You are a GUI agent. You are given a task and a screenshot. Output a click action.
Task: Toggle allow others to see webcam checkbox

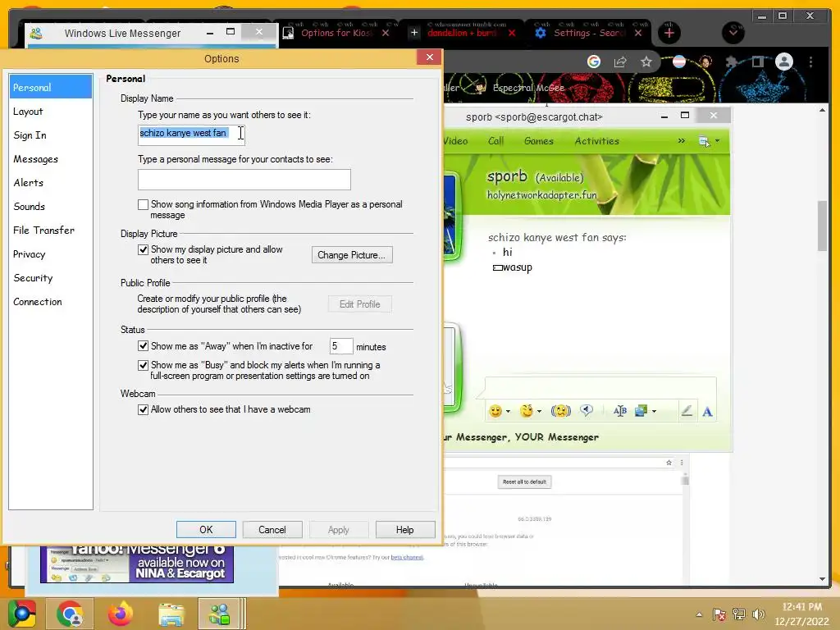[143, 410]
